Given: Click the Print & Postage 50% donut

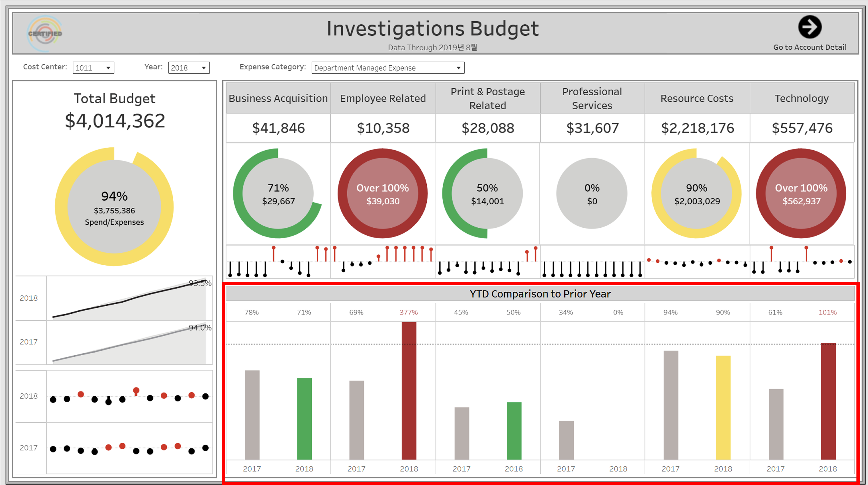Looking at the screenshot, I should [487, 194].
